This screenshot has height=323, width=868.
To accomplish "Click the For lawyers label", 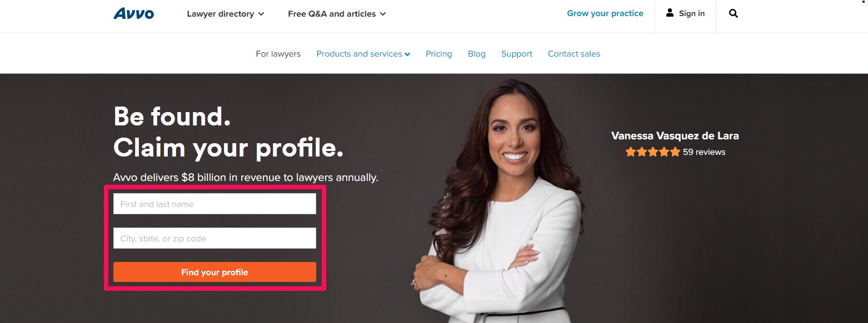I will [x=278, y=54].
